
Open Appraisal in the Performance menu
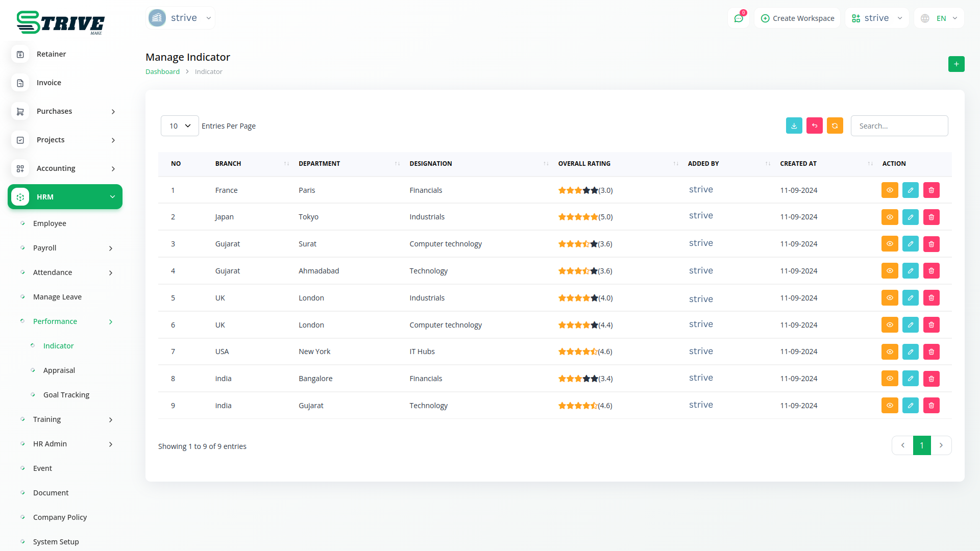59,370
